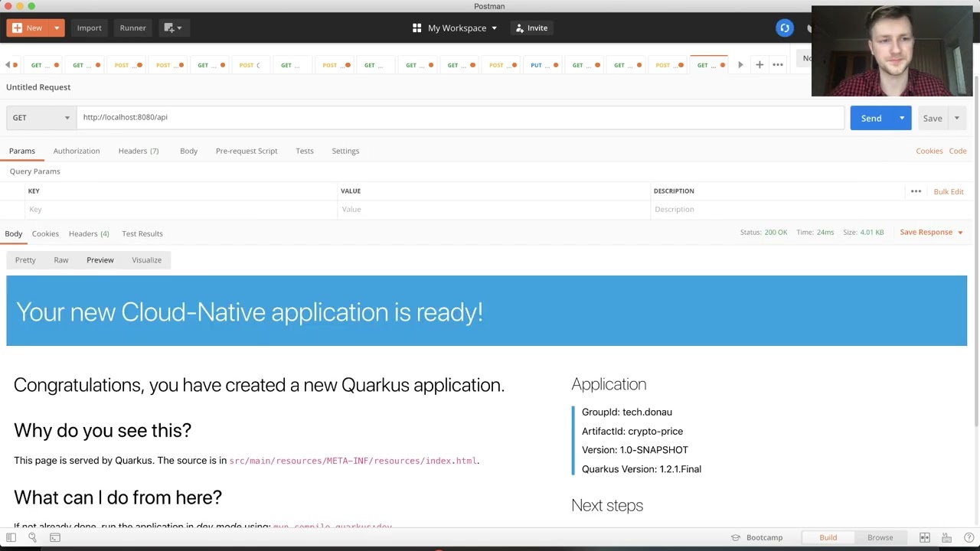Screen dimensions: 980x551
Task: Open the response Headers (4) tab
Action: pyautogui.click(x=89, y=233)
